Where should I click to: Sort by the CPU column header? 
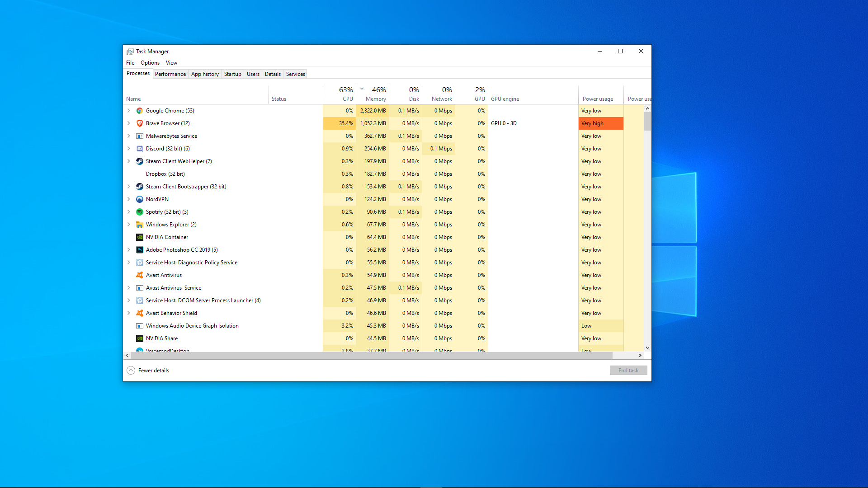point(340,94)
